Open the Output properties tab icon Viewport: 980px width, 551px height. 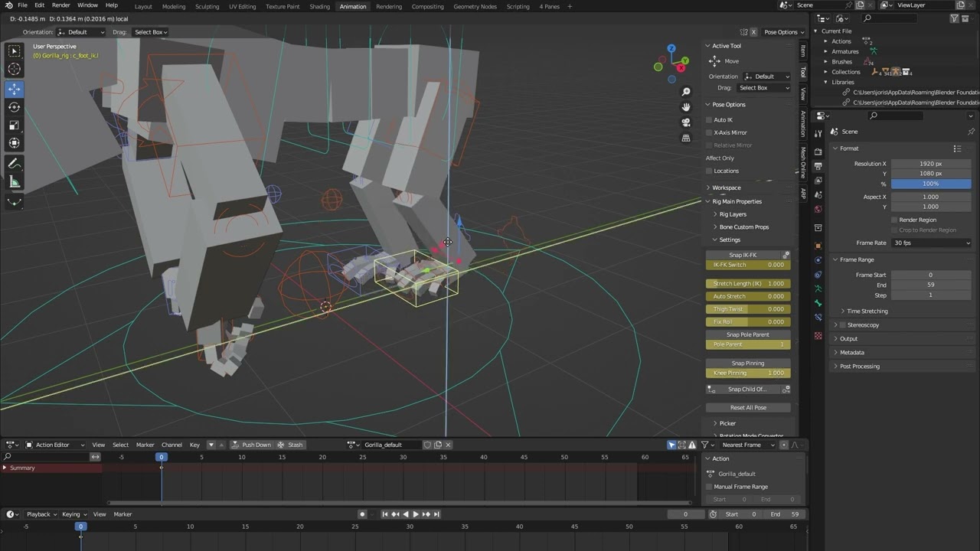click(818, 166)
